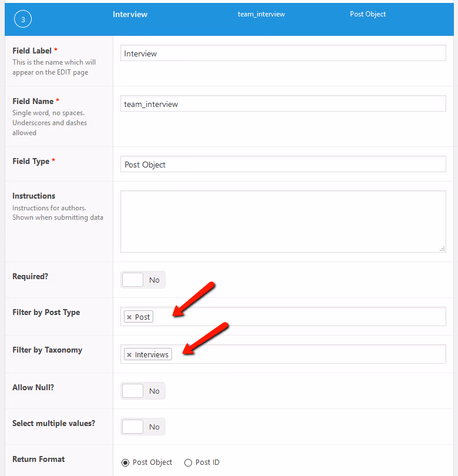Toggle the Select multiple values? switch
The image size is (458, 476).
pos(143,427)
